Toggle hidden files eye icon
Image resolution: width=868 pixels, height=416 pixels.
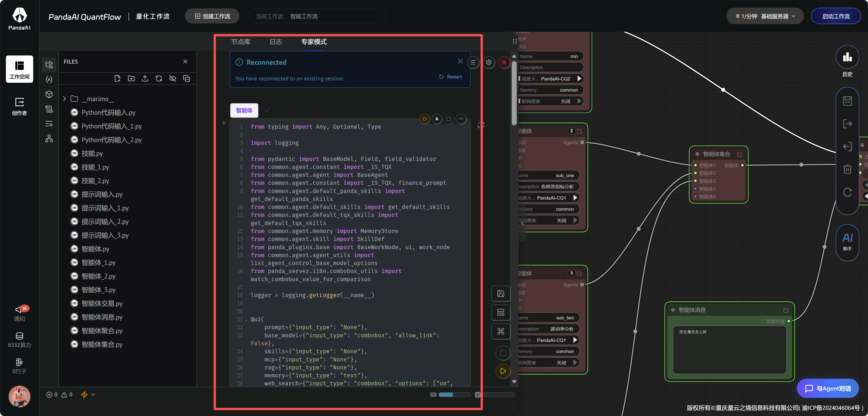172,79
